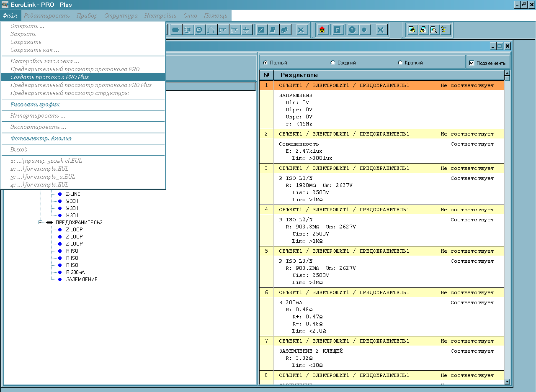Screen dimensions: 536x392
Task: Choose Экспортировать ... menu entry
Action: pos(83,127)
